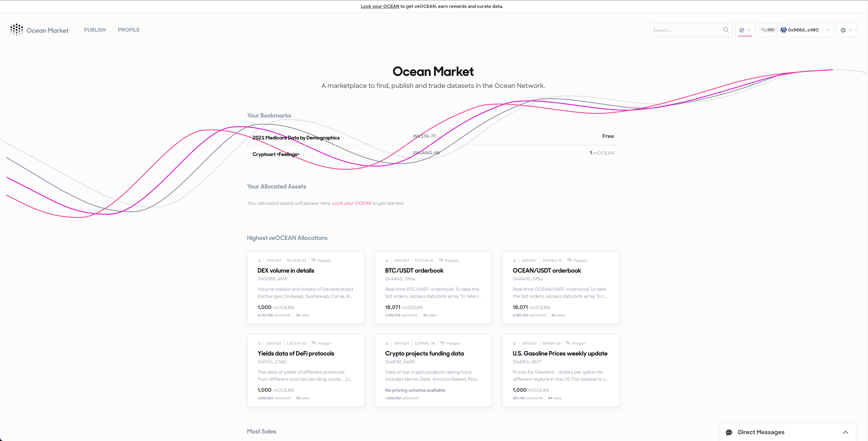
Task: Click Polygon chain icon on BTC/USDT orderbook card
Action: point(441,260)
